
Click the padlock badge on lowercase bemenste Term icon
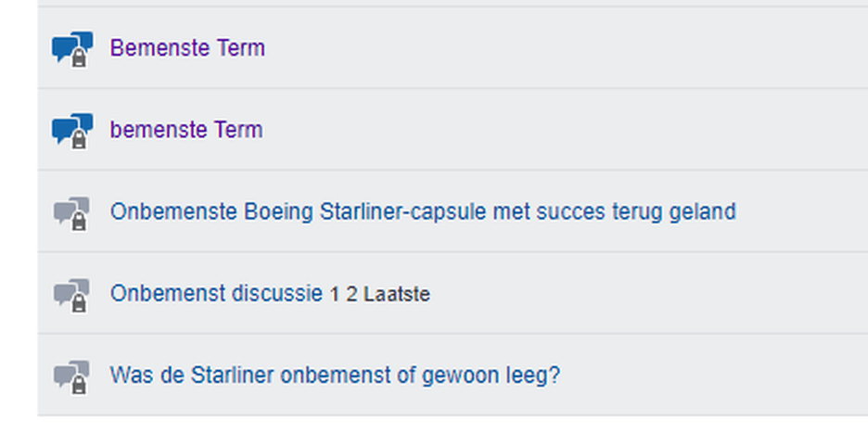point(79,139)
